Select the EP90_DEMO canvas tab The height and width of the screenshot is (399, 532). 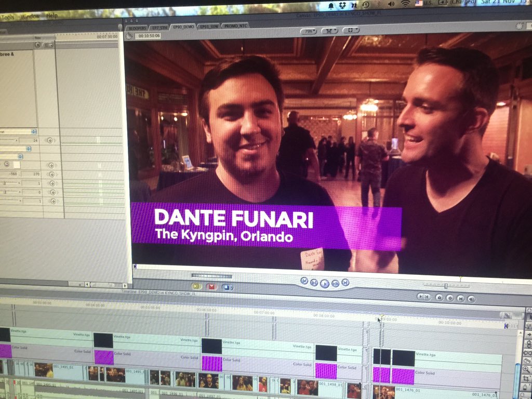click(x=183, y=27)
